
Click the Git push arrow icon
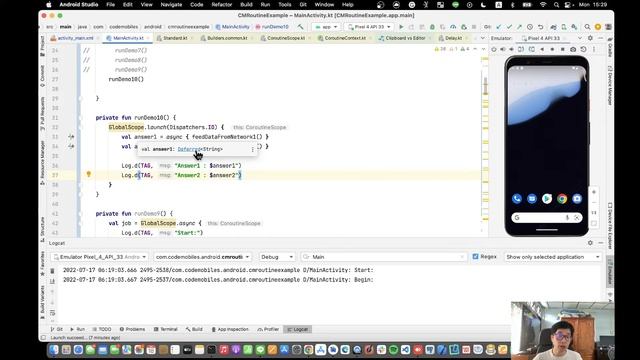click(519, 27)
